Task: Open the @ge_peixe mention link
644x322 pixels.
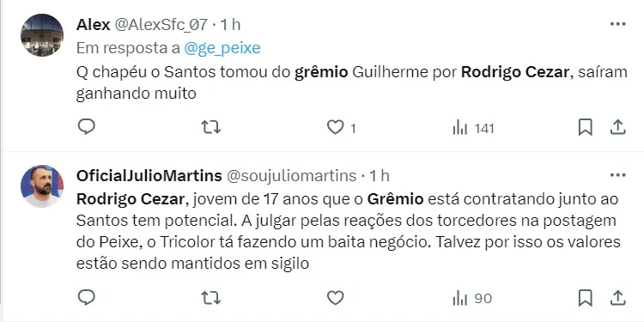Action: click(222, 48)
